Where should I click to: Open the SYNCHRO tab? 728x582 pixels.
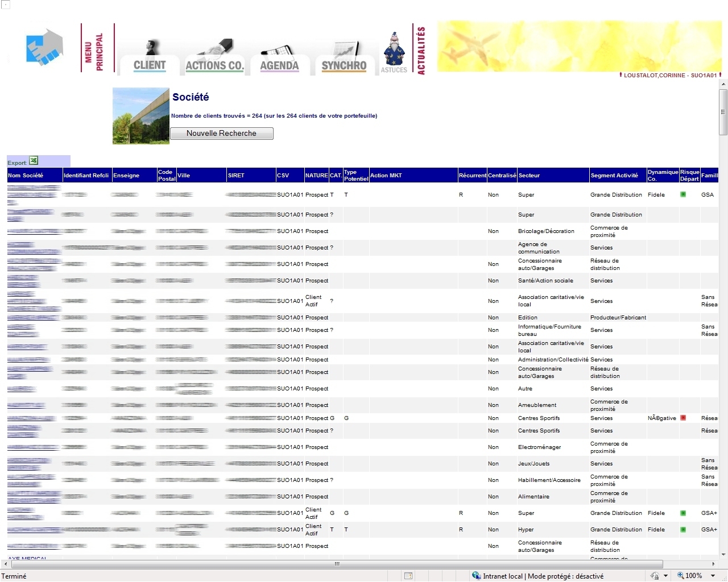click(344, 65)
